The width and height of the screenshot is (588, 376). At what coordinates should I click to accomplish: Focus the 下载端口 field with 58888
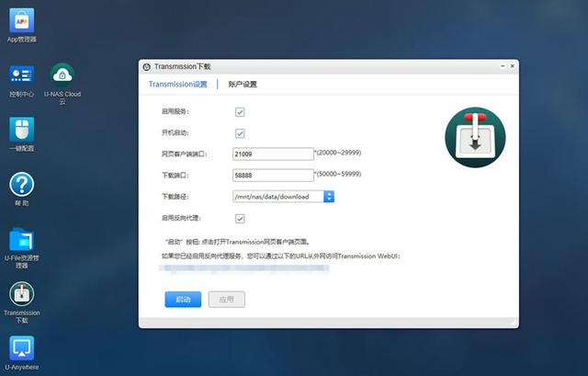pos(273,176)
